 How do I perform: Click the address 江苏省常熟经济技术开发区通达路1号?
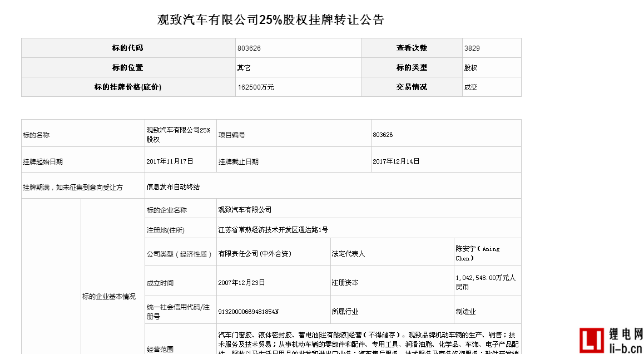pyautogui.click(x=274, y=230)
